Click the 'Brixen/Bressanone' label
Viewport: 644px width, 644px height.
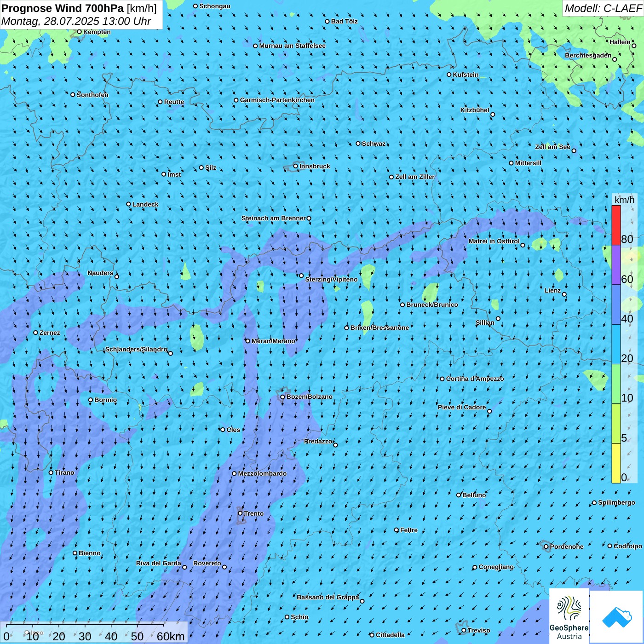379,328
